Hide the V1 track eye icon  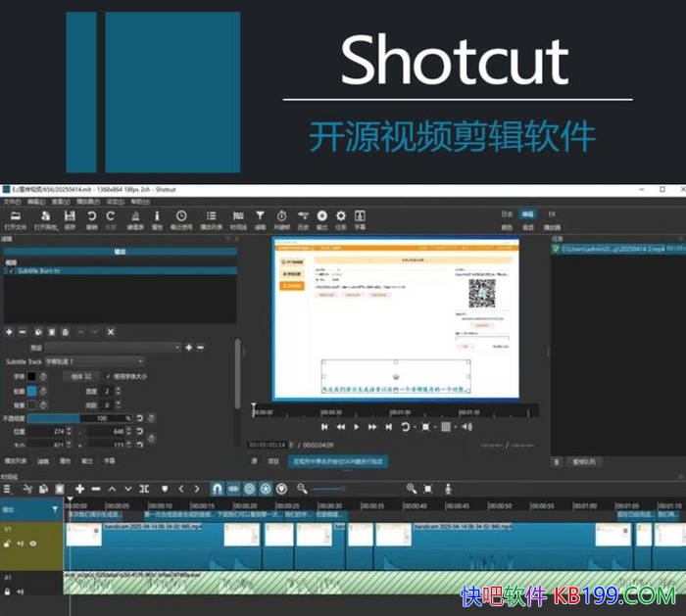(x=33, y=544)
